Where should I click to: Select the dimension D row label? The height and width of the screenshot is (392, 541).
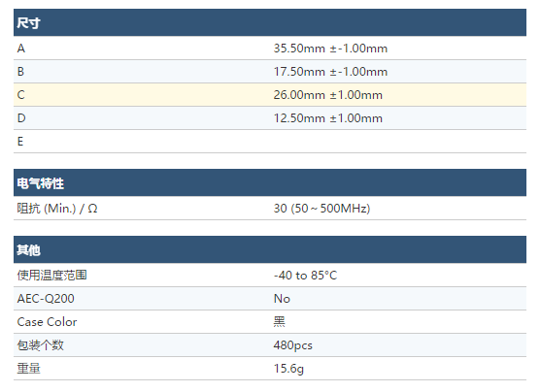click(x=21, y=118)
